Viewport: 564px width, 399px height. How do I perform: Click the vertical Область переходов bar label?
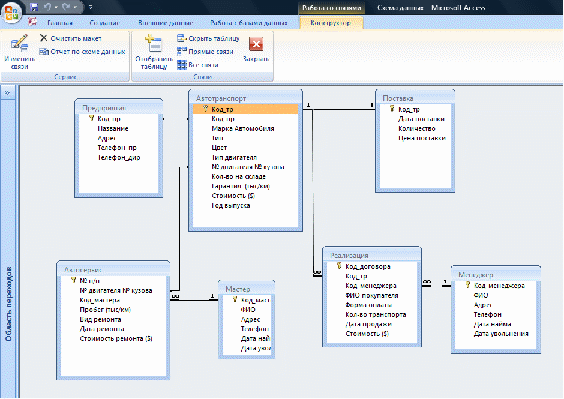click(8, 304)
